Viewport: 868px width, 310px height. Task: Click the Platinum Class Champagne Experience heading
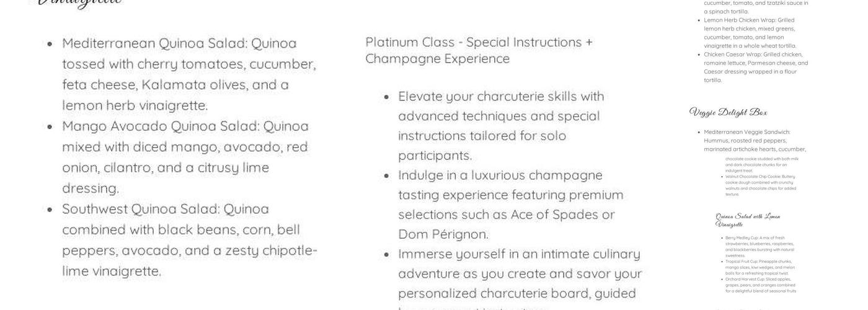[x=479, y=50]
